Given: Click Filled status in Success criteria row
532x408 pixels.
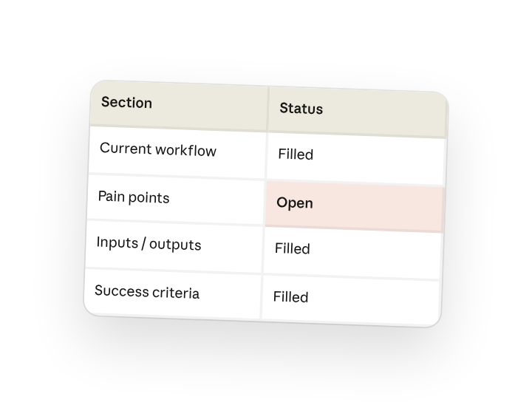Looking at the screenshot, I should point(290,297).
